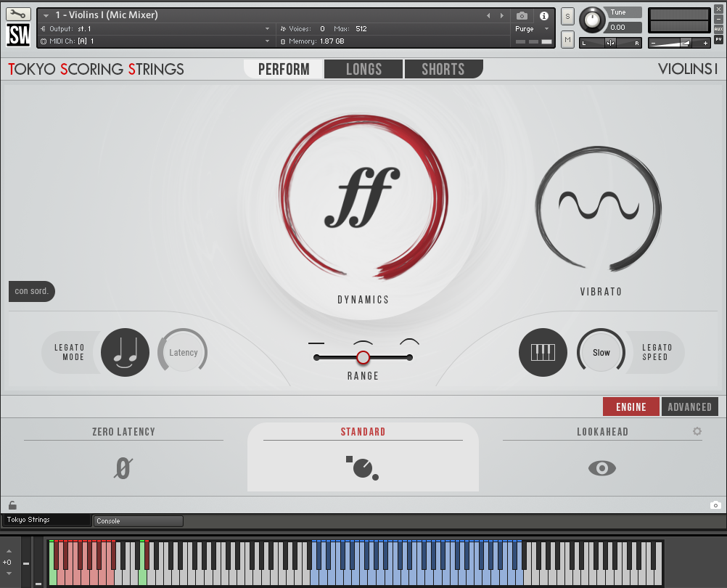Adjust the L-R pan slider
The image size is (727, 588).
[610, 43]
